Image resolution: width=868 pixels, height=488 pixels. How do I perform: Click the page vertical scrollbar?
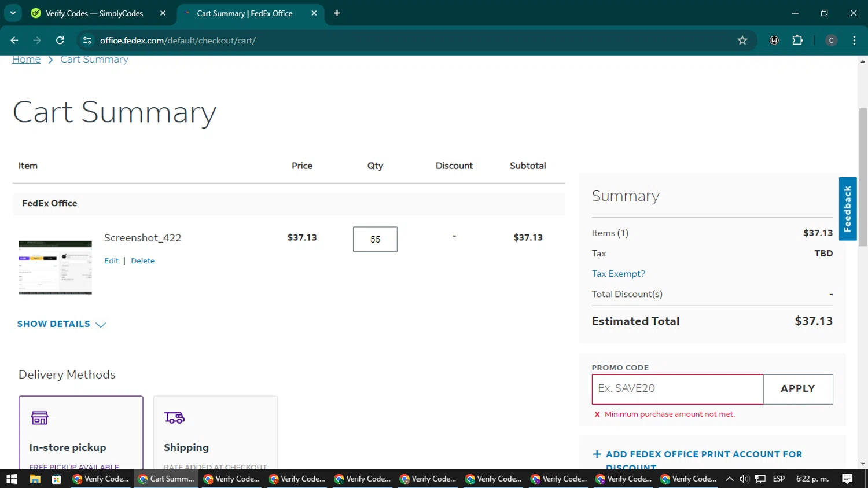point(863,177)
